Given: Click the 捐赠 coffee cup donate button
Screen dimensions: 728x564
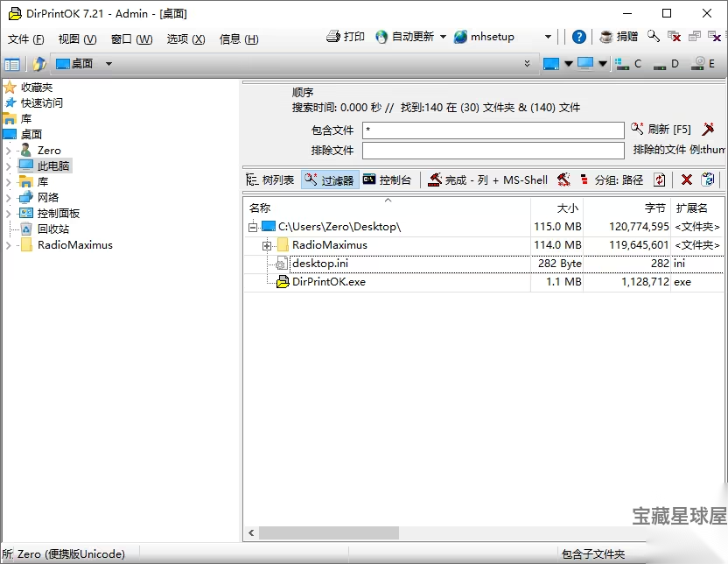Looking at the screenshot, I should pyautogui.click(x=619, y=36).
